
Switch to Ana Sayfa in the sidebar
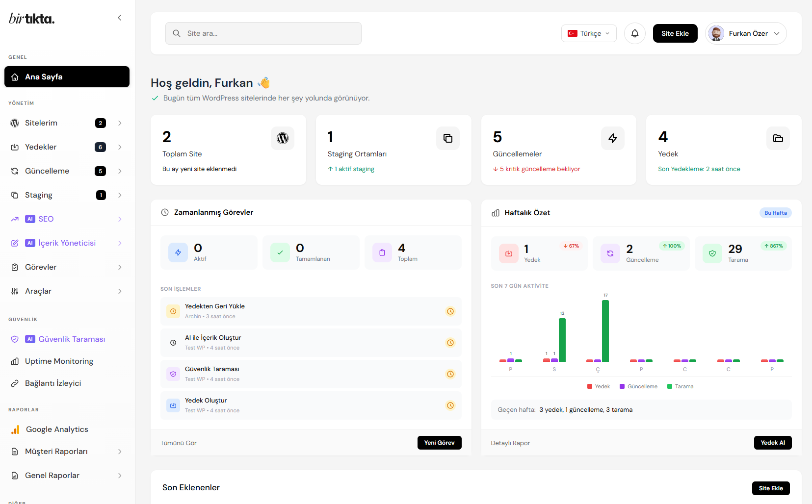tap(66, 76)
